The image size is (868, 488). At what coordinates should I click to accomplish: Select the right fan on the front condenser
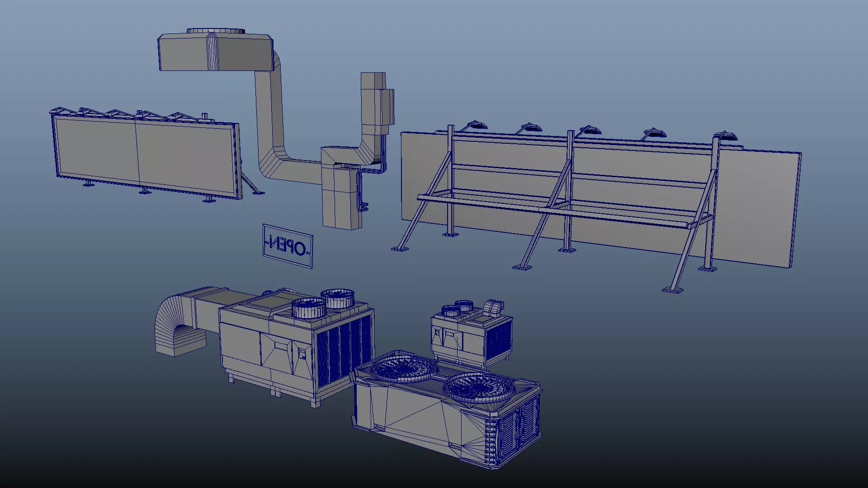pyautogui.click(x=479, y=388)
